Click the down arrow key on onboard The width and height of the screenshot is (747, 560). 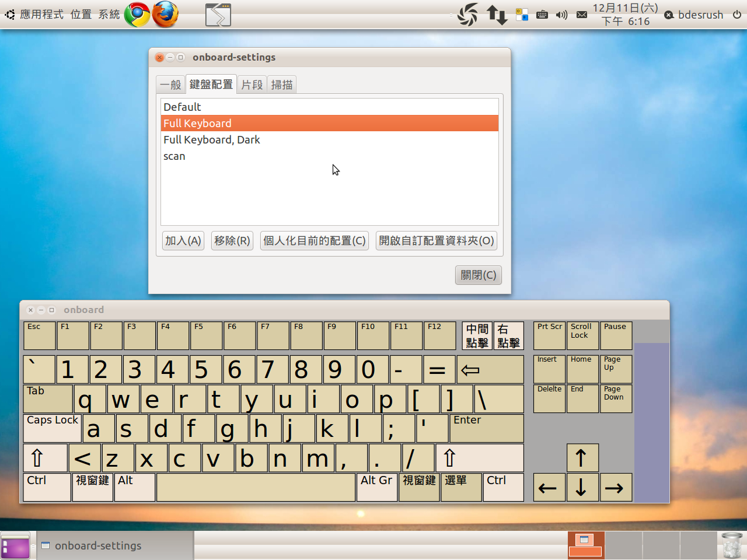(x=582, y=488)
